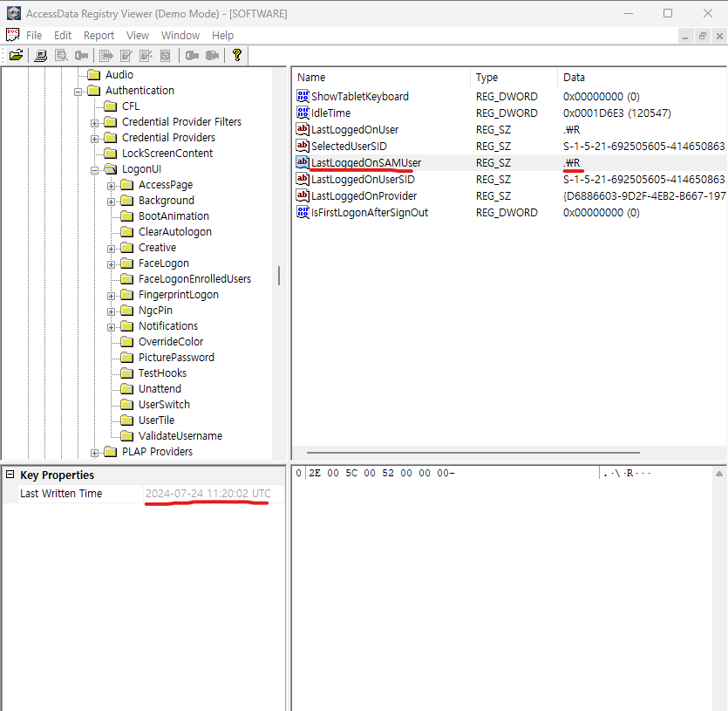
Task: Select the CFL key
Action: (131, 106)
